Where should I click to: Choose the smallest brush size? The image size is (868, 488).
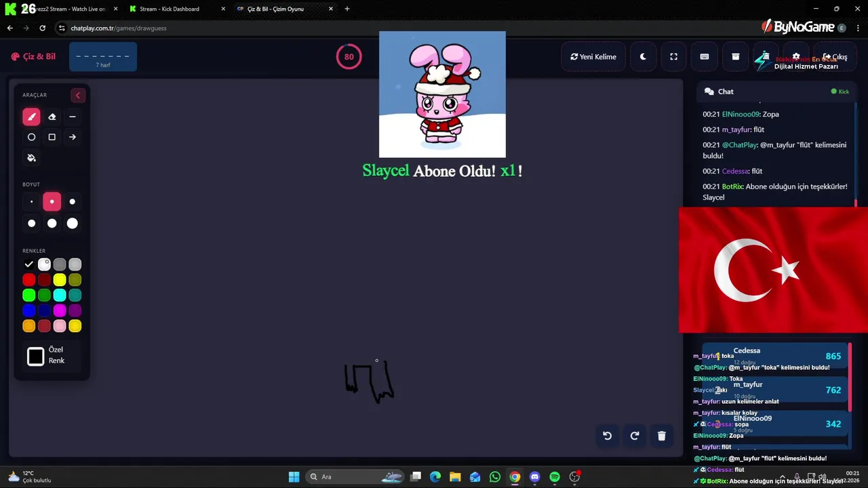[31, 201]
